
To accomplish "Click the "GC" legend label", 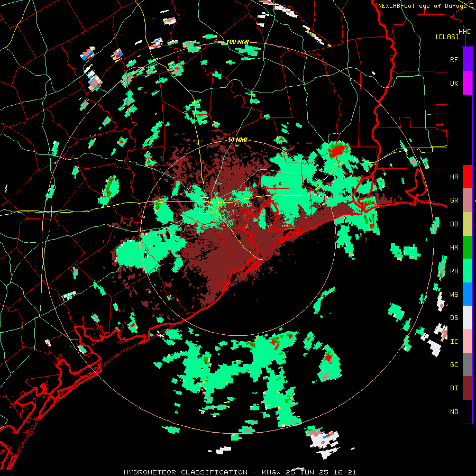I will point(454,365).
